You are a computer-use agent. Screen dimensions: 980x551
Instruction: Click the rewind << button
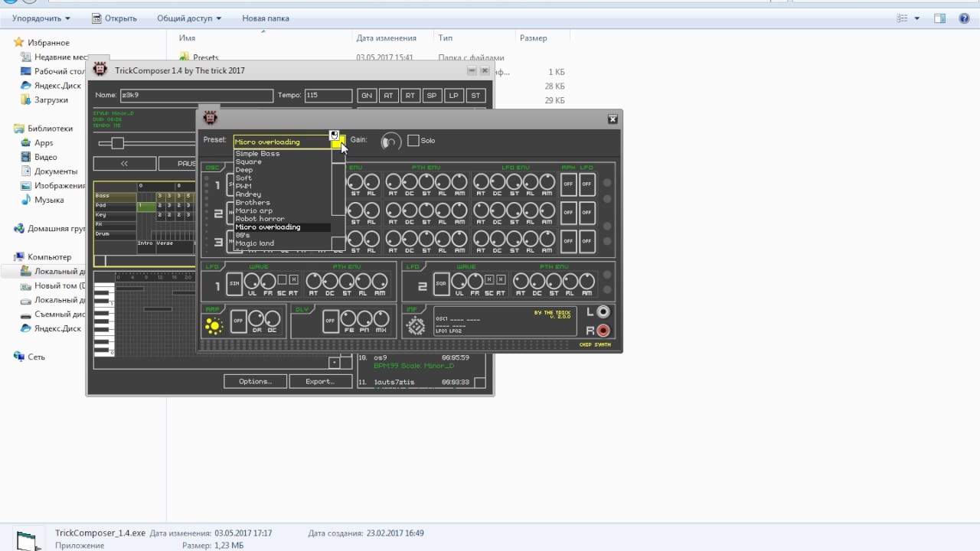pos(125,164)
